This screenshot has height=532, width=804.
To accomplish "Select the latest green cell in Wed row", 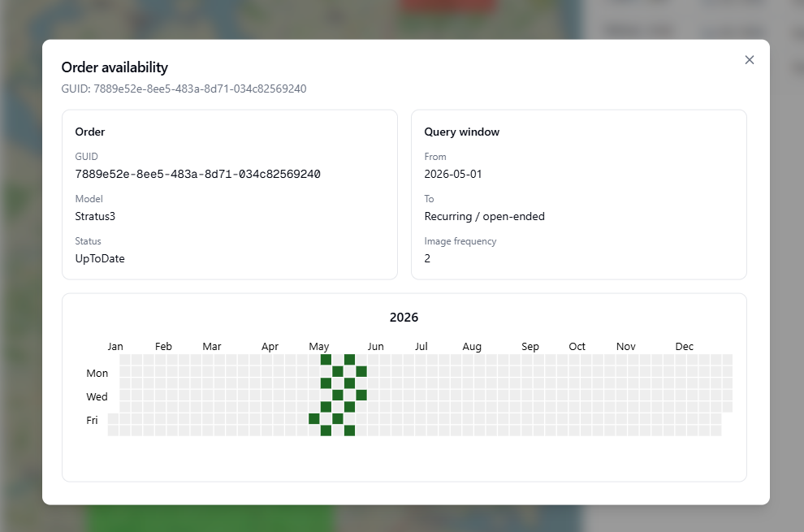I will click(361, 395).
